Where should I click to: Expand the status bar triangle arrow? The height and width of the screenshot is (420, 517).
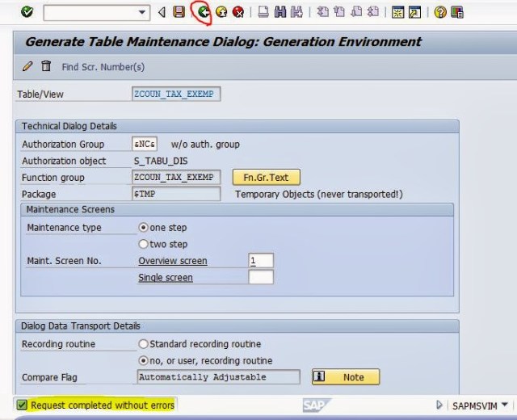439,405
